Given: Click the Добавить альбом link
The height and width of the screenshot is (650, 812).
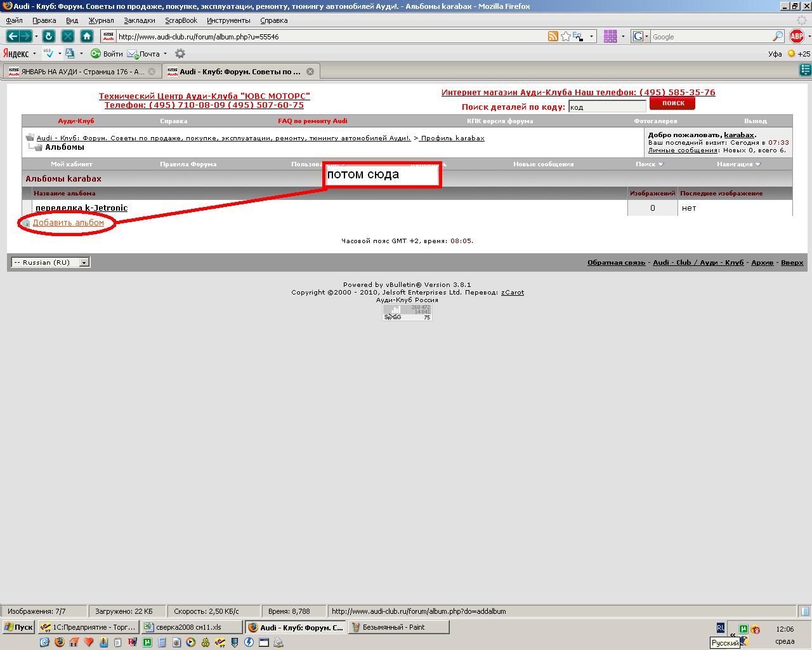Looking at the screenshot, I should coord(68,223).
